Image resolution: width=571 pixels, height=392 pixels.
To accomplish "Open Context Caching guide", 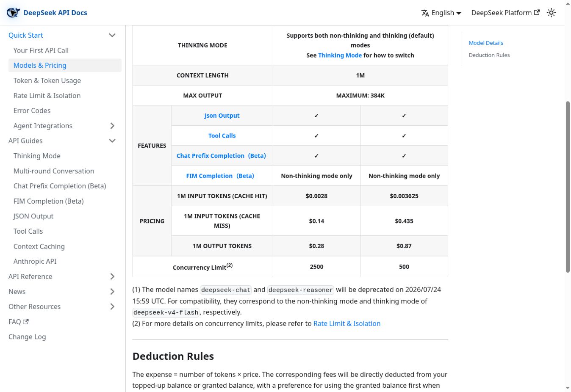I will [x=39, y=246].
